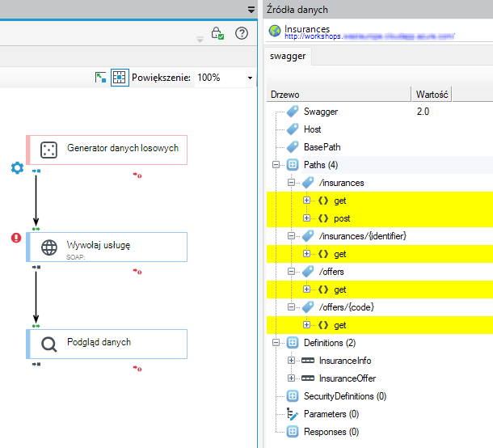Expand the InsuranceOffer definition
The height and width of the screenshot is (448, 493).
click(291, 378)
